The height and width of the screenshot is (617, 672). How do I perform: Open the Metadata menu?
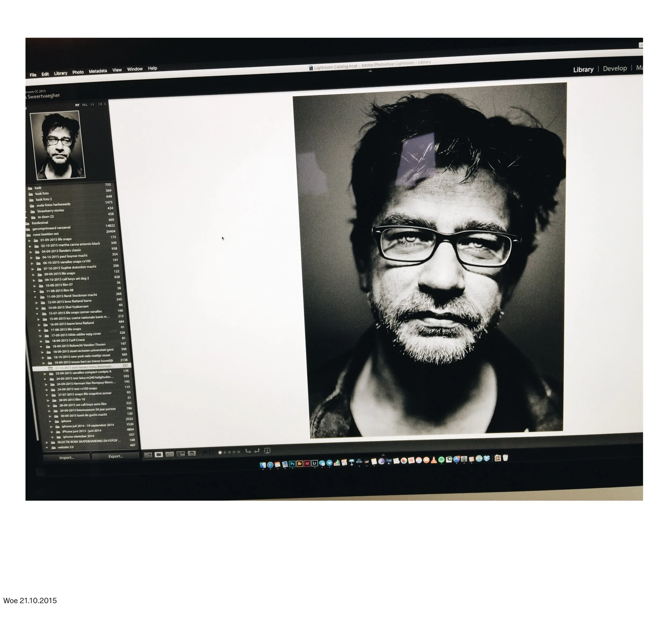point(98,71)
